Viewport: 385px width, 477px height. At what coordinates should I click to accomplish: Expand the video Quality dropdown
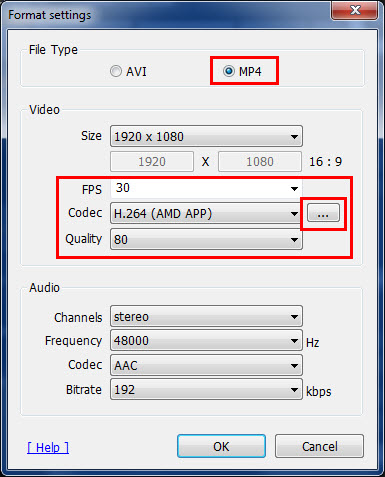point(206,239)
